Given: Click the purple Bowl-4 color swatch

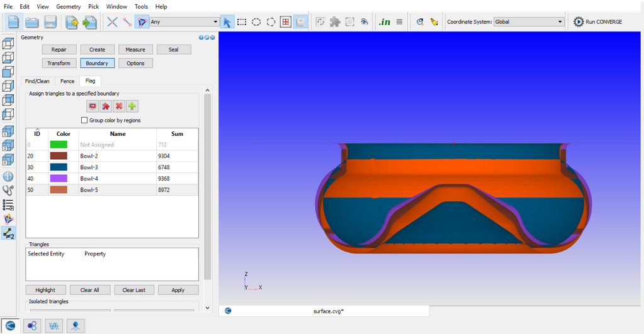Looking at the screenshot, I should tap(59, 179).
